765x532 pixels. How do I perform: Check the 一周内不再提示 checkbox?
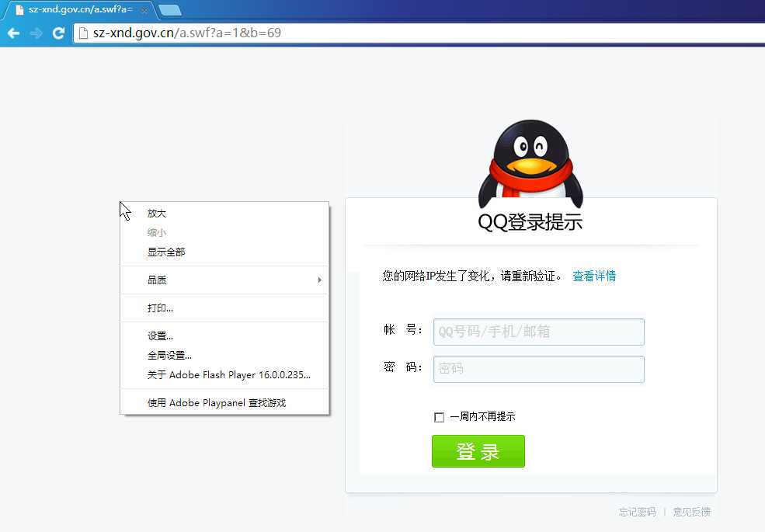tap(439, 417)
